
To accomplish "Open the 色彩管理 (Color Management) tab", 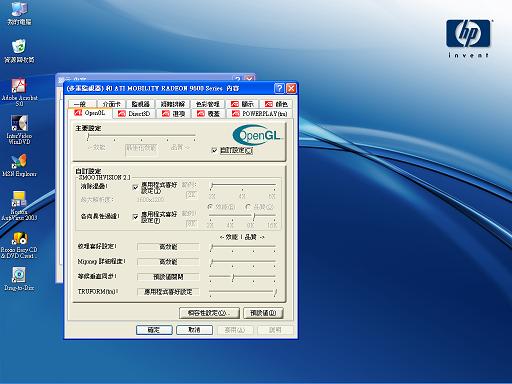I will pos(207,104).
